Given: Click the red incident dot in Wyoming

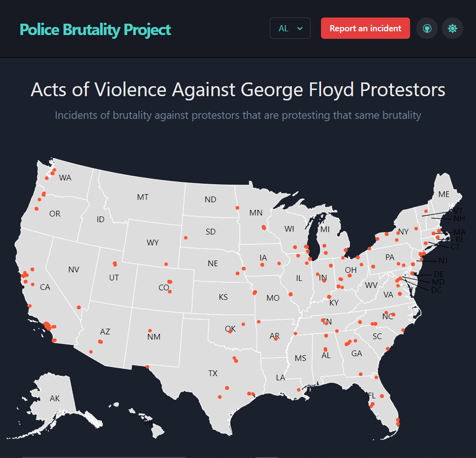Looking at the screenshot, I should (x=166, y=264).
